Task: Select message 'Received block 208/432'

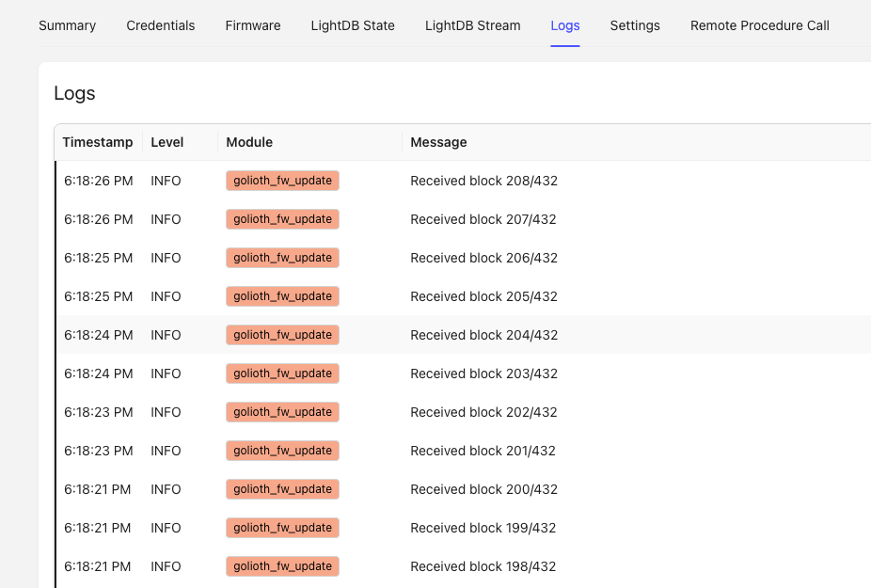Action: [x=483, y=181]
